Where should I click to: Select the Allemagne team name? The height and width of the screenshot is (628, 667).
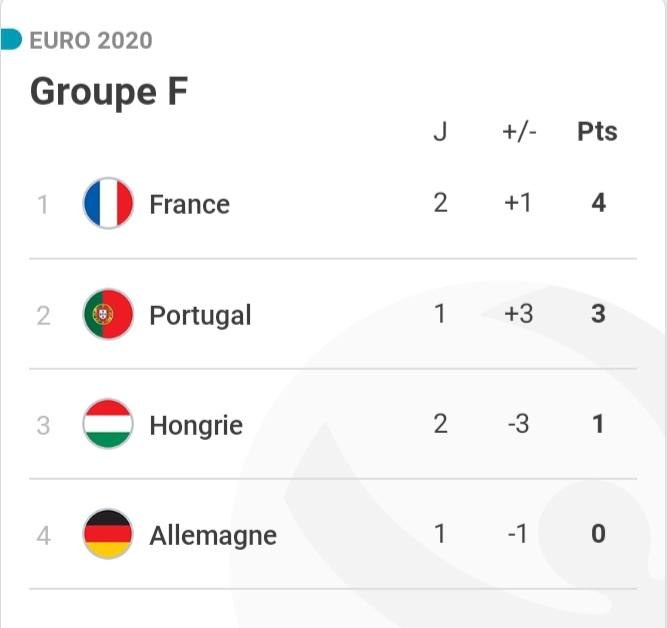tap(213, 535)
